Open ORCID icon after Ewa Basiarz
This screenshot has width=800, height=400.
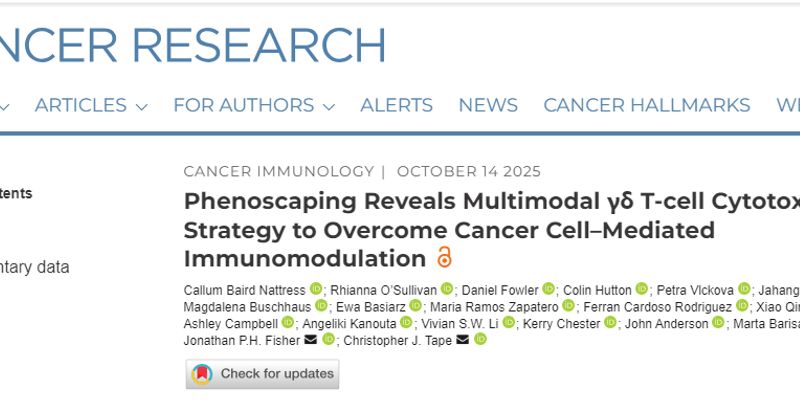click(x=416, y=306)
